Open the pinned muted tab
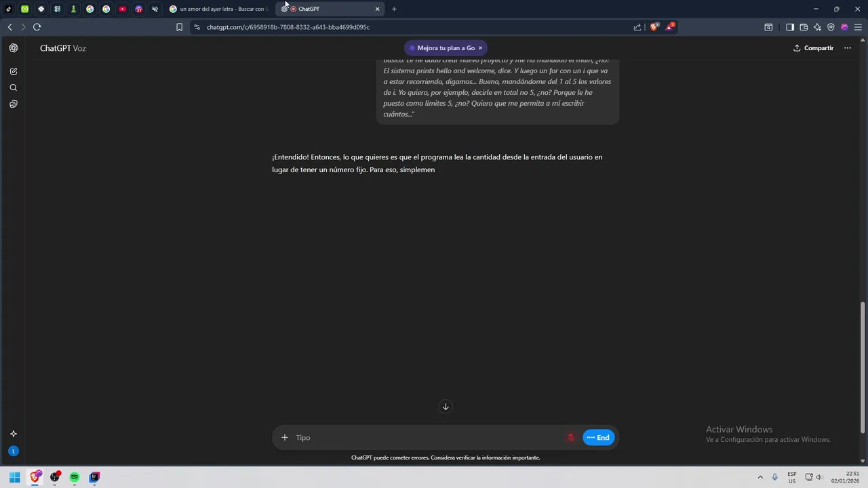Screen dimensions: 868x488 (x=155, y=9)
